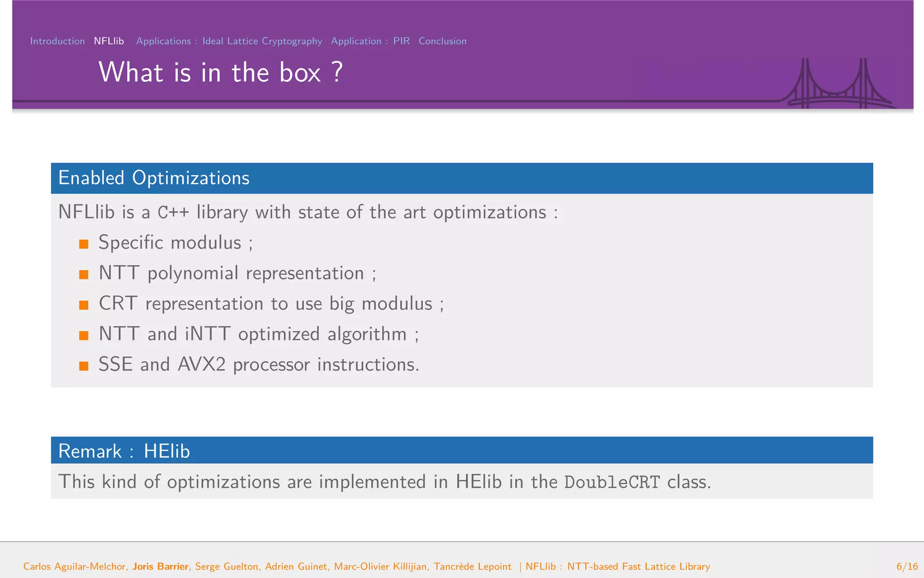Click the DoubleCRT class name text
Image resolution: width=924 pixels, height=578 pixels.
pyautogui.click(x=612, y=482)
